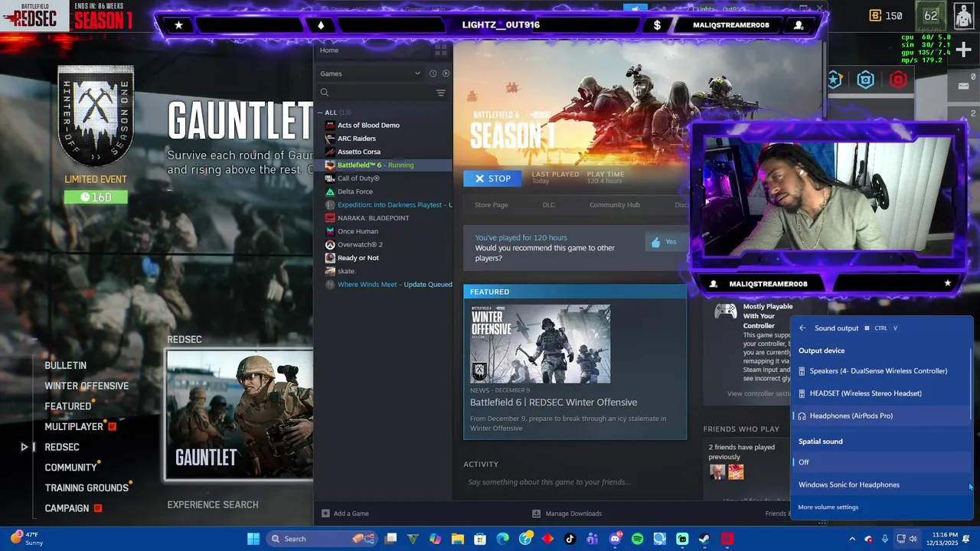
Task: Open Winter Offensive featured news thumbnail
Action: [x=540, y=344]
